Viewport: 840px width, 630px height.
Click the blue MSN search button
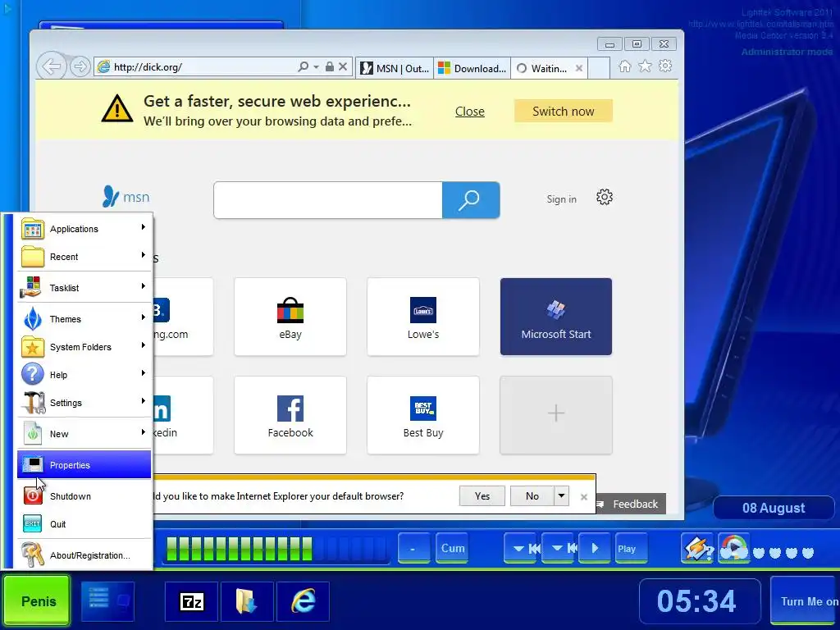tap(471, 200)
